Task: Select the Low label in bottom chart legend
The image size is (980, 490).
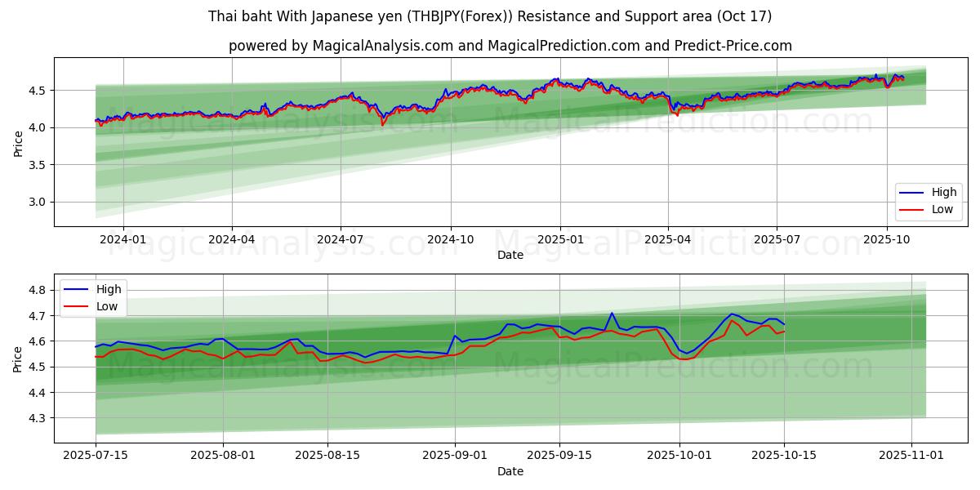Action: coord(107,306)
